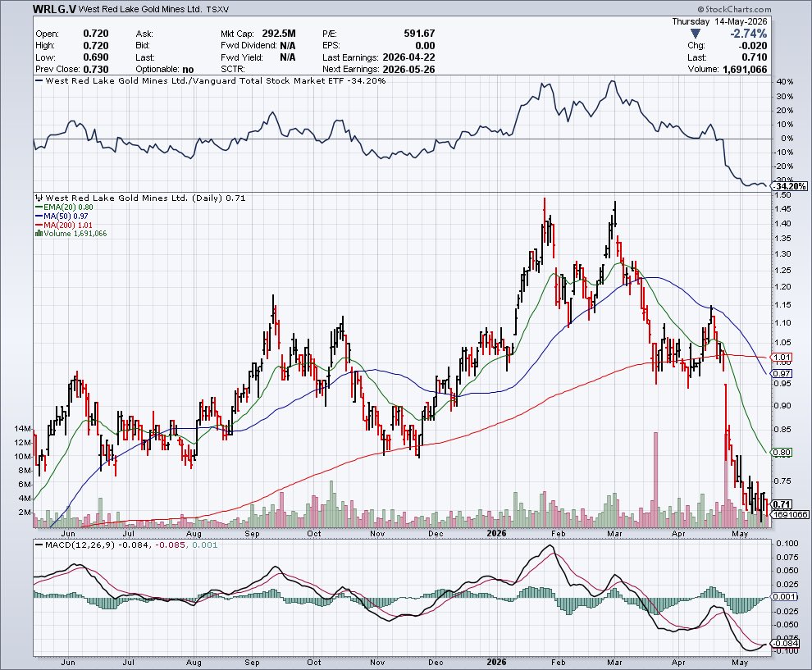
Task: Click the -2.74% change value
Action: (x=748, y=34)
